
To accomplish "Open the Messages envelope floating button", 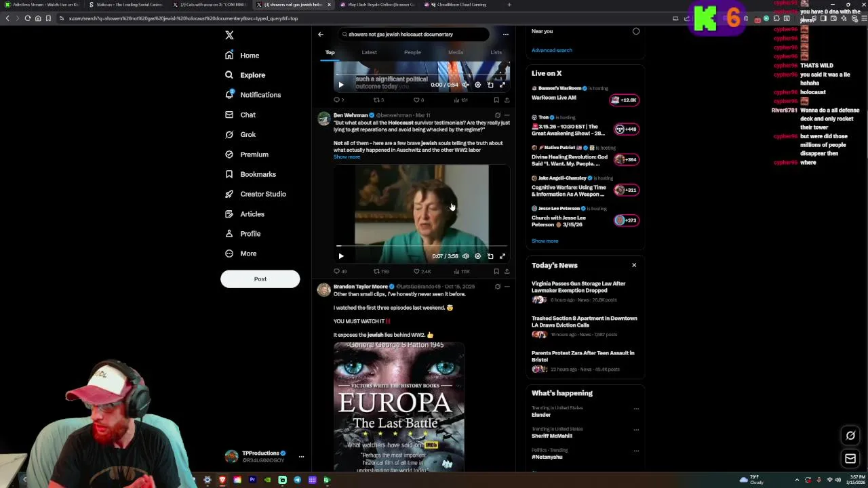I will click(850, 459).
